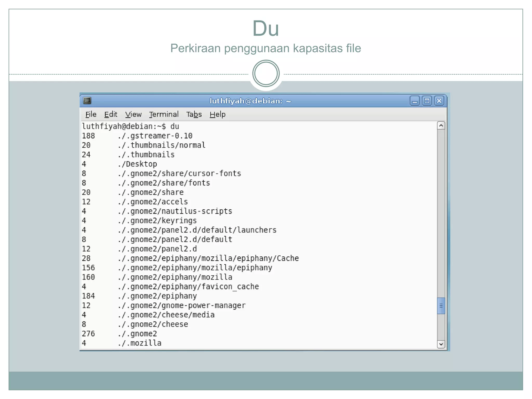Screen dimensions: 532x399
Task: Open the Terminal menu
Action: 164,114
